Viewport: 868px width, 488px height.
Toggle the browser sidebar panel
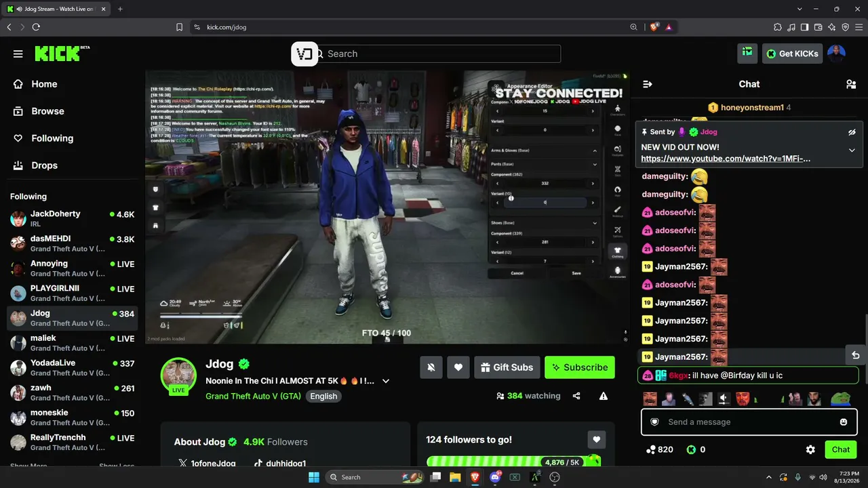[x=804, y=27]
